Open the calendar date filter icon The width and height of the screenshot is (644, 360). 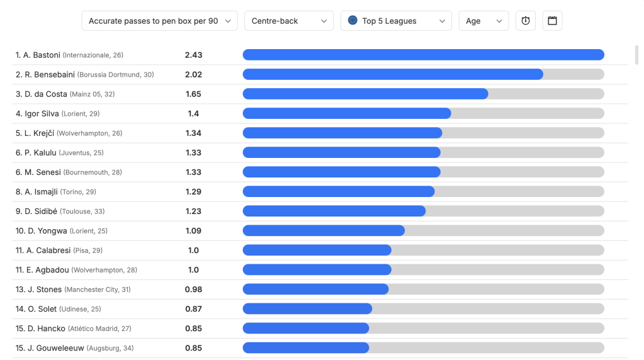pyautogui.click(x=552, y=21)
